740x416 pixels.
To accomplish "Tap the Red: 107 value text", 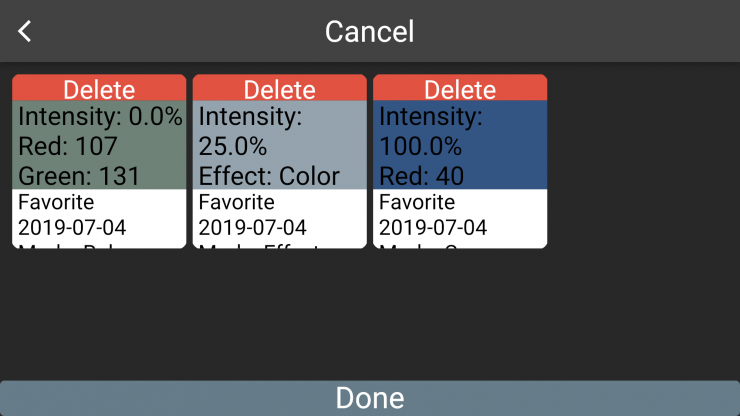I will pyautogui.click(x=68, y=147).
